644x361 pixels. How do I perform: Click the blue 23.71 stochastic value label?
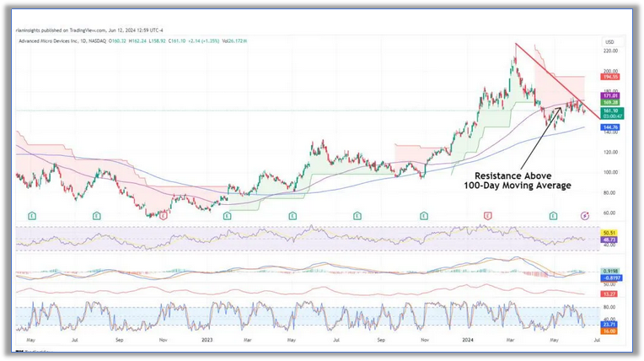click(x=609, y=325)
